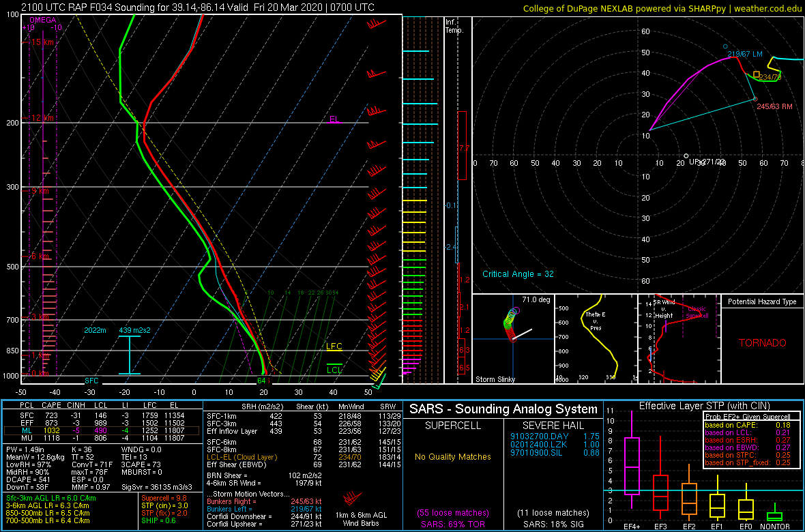Click the Corfidi Downshear 244/91 kt line
The height and width of the screenshot is (532, 805).
click(x=264, y=516)
